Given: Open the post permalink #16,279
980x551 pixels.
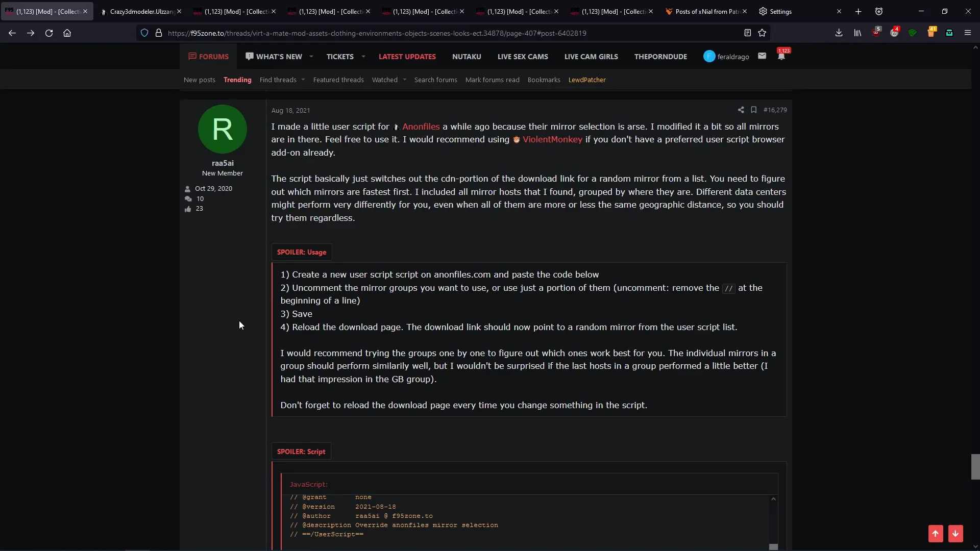Looking at the screenshot, I should [775, 110].
